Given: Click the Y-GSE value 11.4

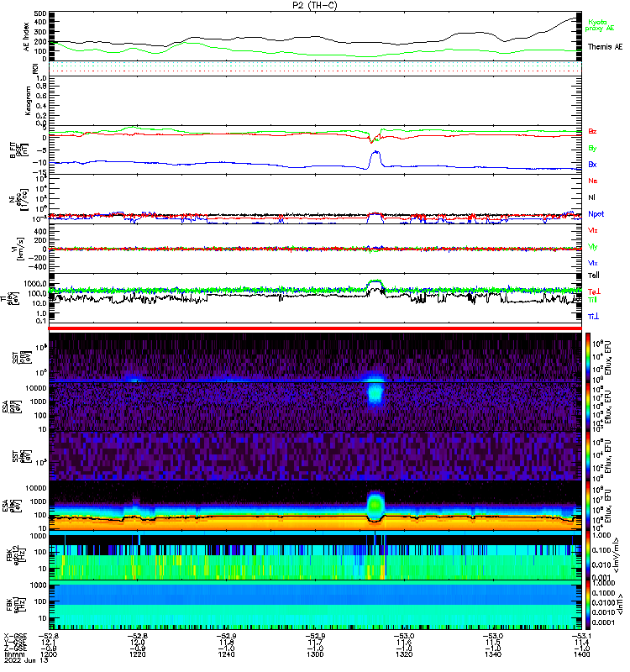Looking at the screenshot, I should pos(581,643).
